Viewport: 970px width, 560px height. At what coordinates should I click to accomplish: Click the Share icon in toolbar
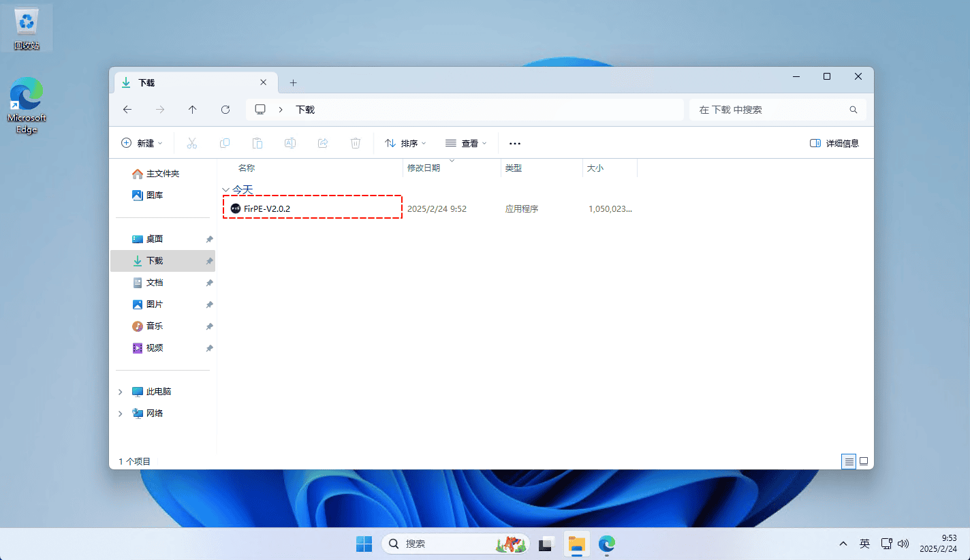(323, 143)
